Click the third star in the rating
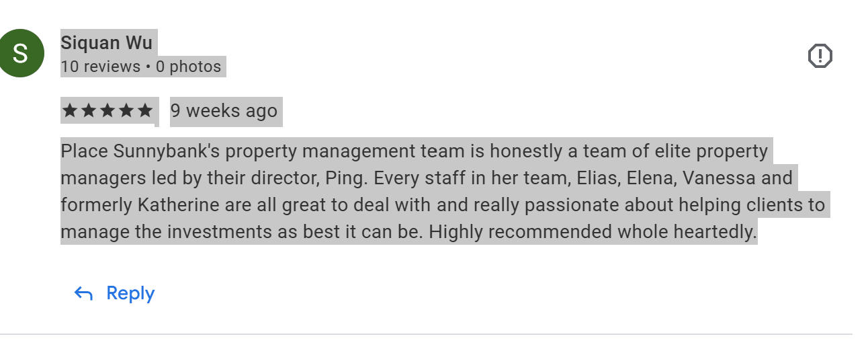 (107, 111)
